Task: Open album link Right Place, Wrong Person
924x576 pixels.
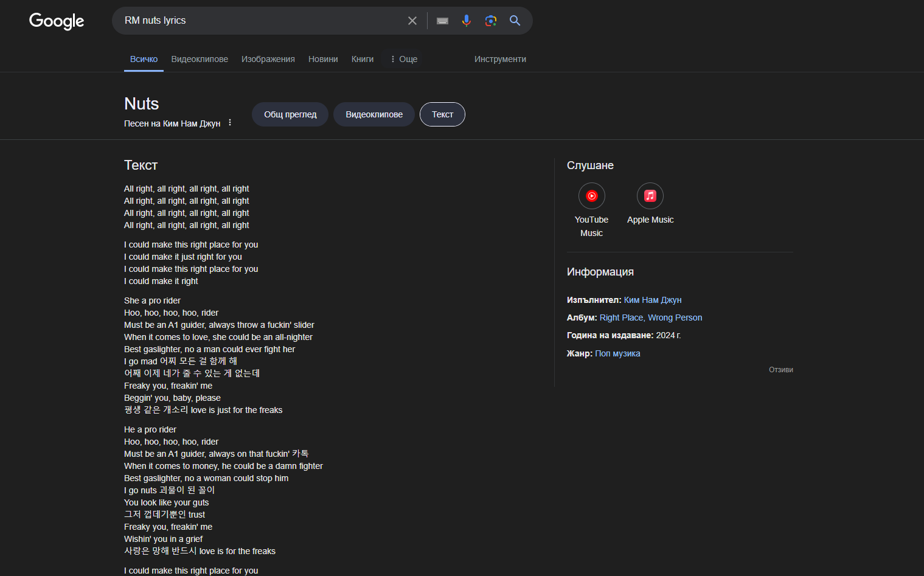Action: pos(650,317)
